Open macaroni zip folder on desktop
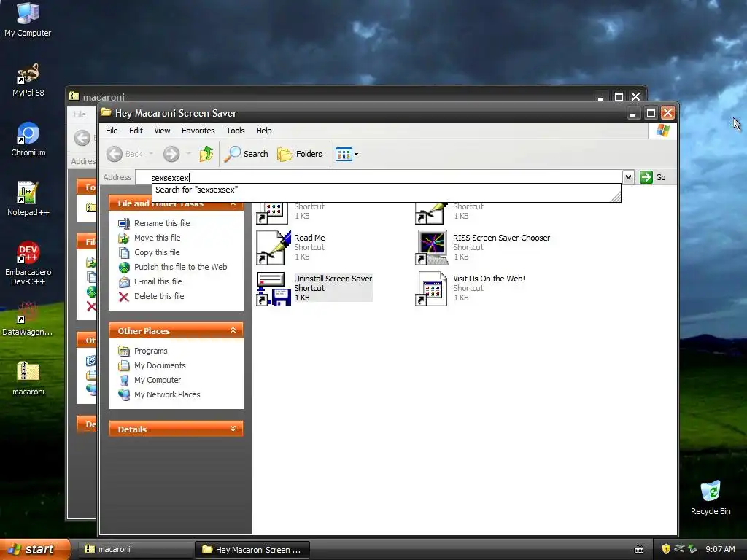 (x=28, y=378)
